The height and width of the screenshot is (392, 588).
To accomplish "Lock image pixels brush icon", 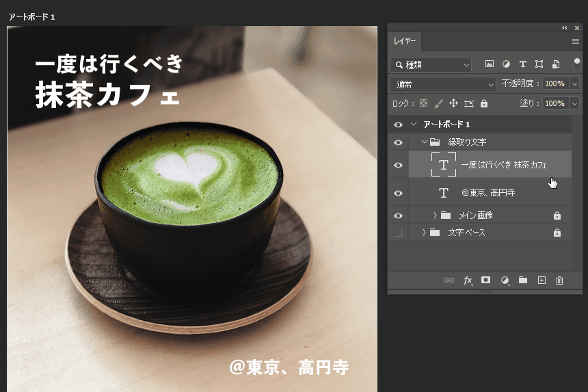I will pos(438,103).
